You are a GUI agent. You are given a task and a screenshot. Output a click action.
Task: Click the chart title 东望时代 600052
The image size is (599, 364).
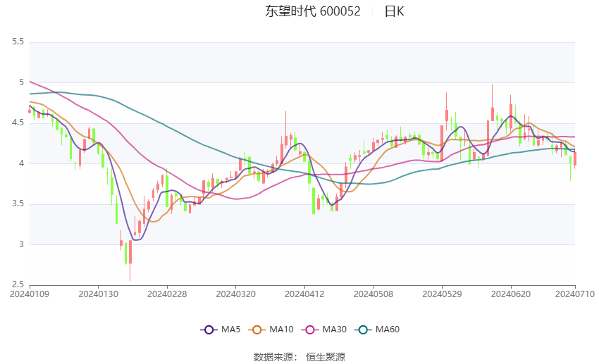[312, 11]
